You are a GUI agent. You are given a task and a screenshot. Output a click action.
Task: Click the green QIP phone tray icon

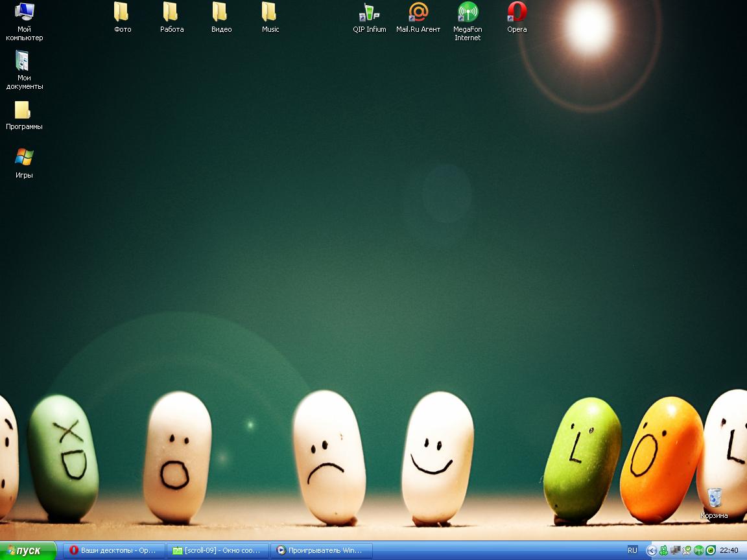point(663,551)
